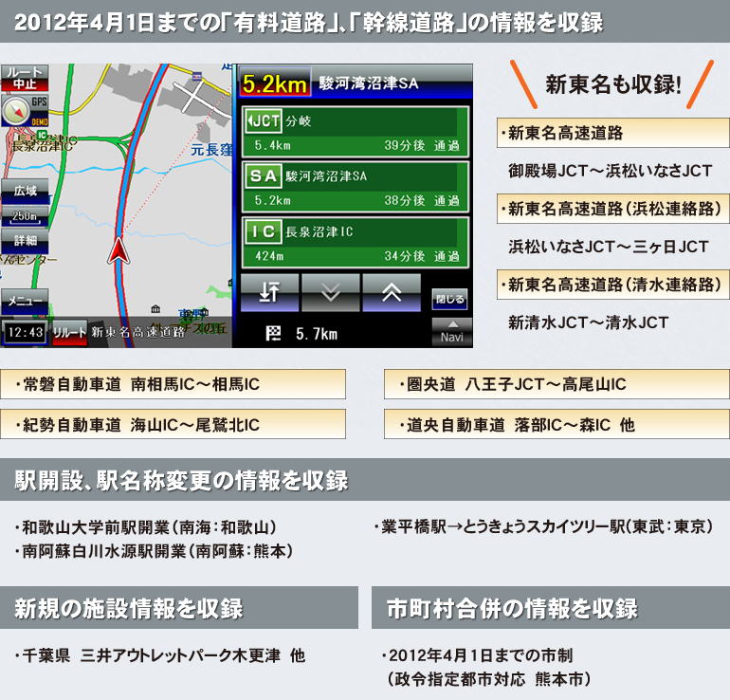Tap the リルート button
The image size is (730, 700).
point(70,332)
